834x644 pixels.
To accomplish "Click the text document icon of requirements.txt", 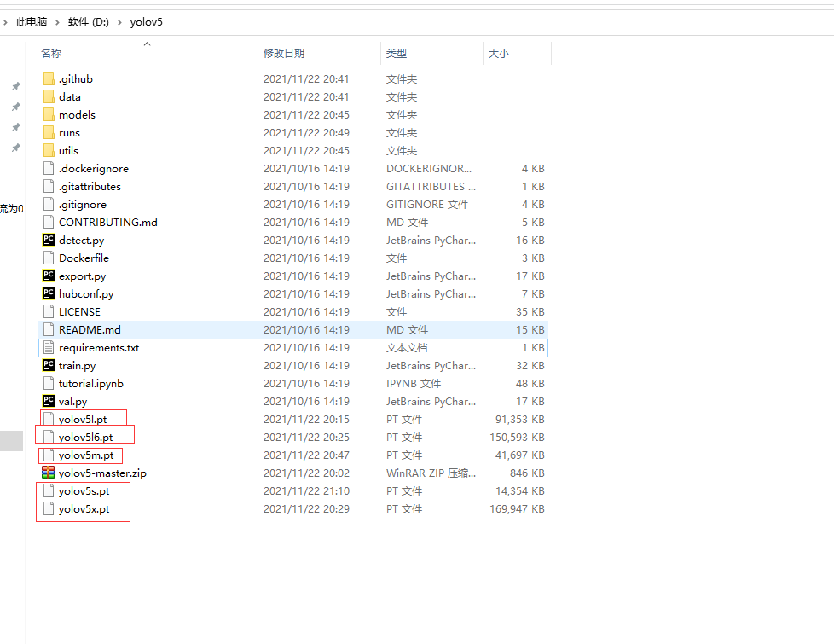I will point(49,347).
